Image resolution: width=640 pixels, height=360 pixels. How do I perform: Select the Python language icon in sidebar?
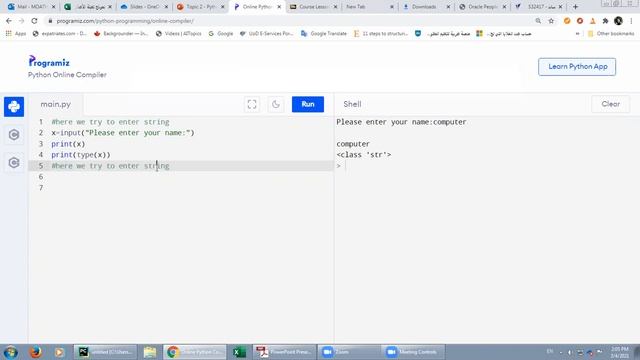(x=14, y=107)
